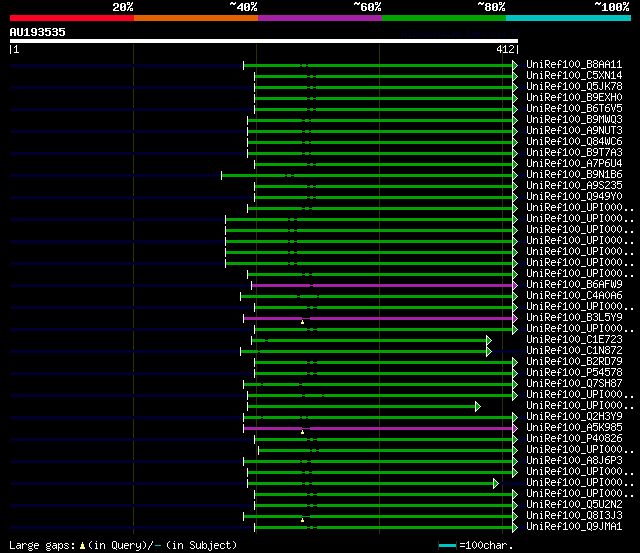This screenshot has width=640, height=553.
Task: Open the UniRef100_B3L5Y9 entry
Action: [574, 318]
